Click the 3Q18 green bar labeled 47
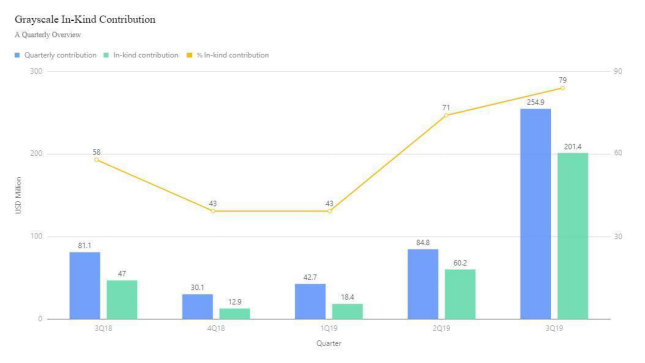This screenshot has width=645, height=363. (x=122, y=300)
